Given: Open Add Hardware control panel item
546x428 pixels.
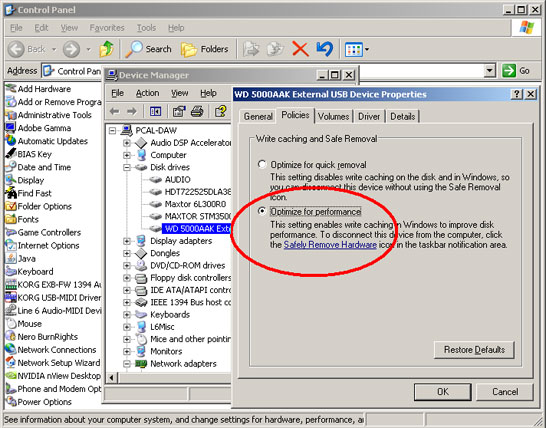Looking at the screenshot, I should click(x=38, y=89).
